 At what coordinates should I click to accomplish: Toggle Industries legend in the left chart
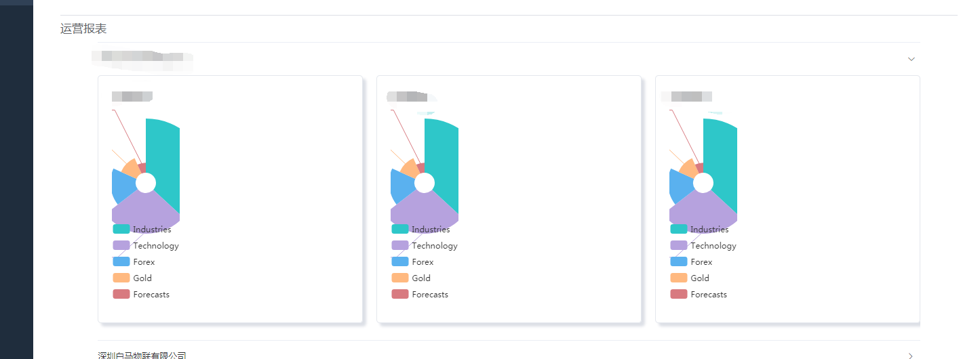[152, 230]
